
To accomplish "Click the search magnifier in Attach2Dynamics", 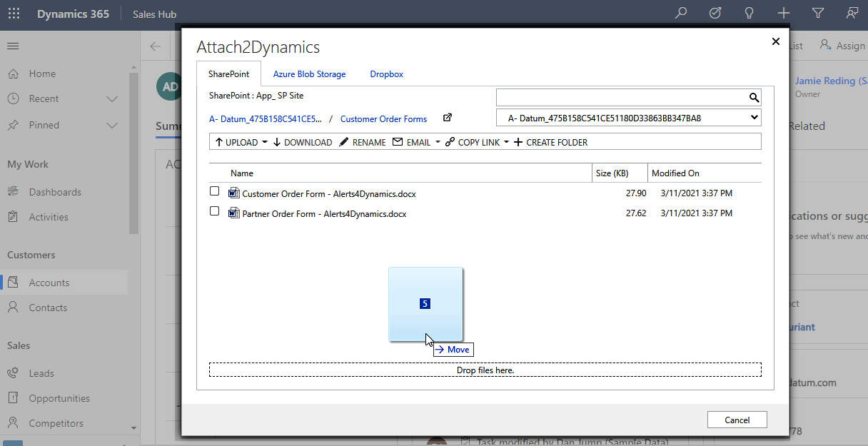I will [754, 98].
